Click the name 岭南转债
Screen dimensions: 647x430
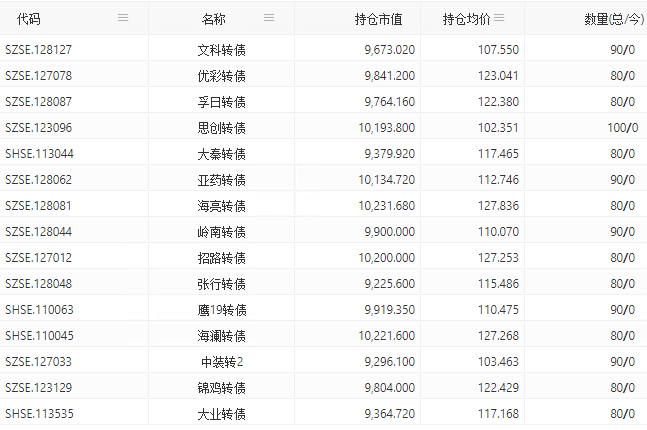tap(222, 232)
